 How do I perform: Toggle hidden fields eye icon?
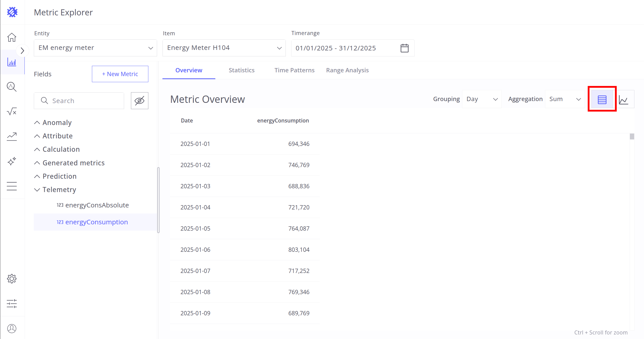(140, 101)
